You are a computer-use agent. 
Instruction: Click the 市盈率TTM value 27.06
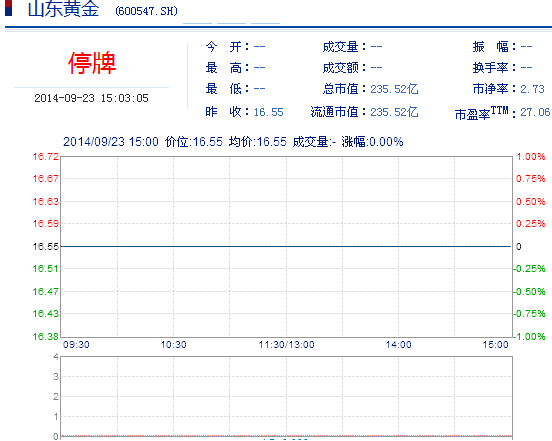[x=535, y=112]
